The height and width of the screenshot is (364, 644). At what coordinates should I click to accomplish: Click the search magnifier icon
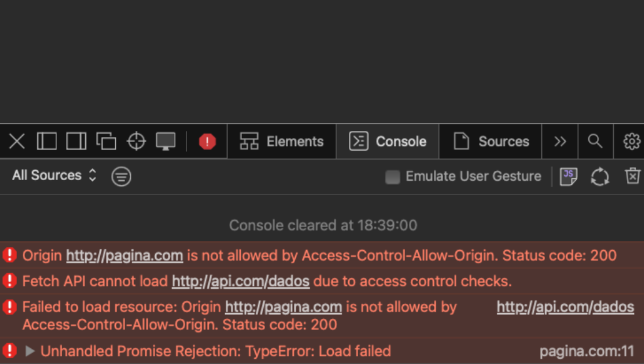[595, 141]
